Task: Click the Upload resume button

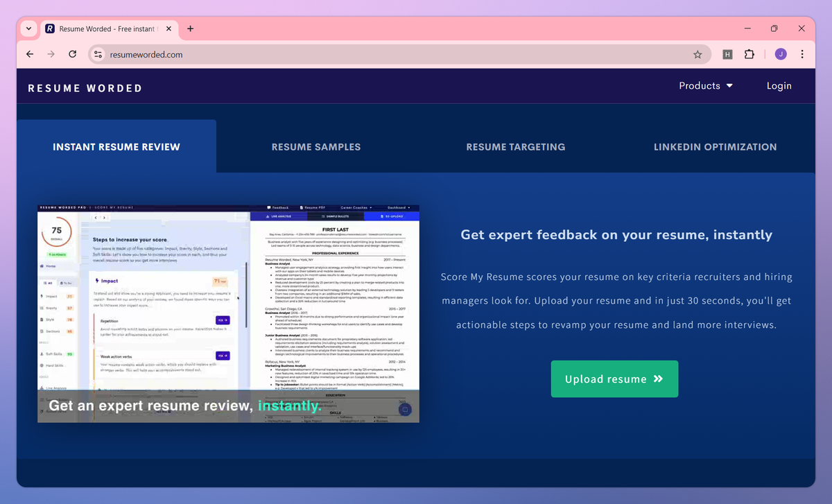Action: click(614, 379)
